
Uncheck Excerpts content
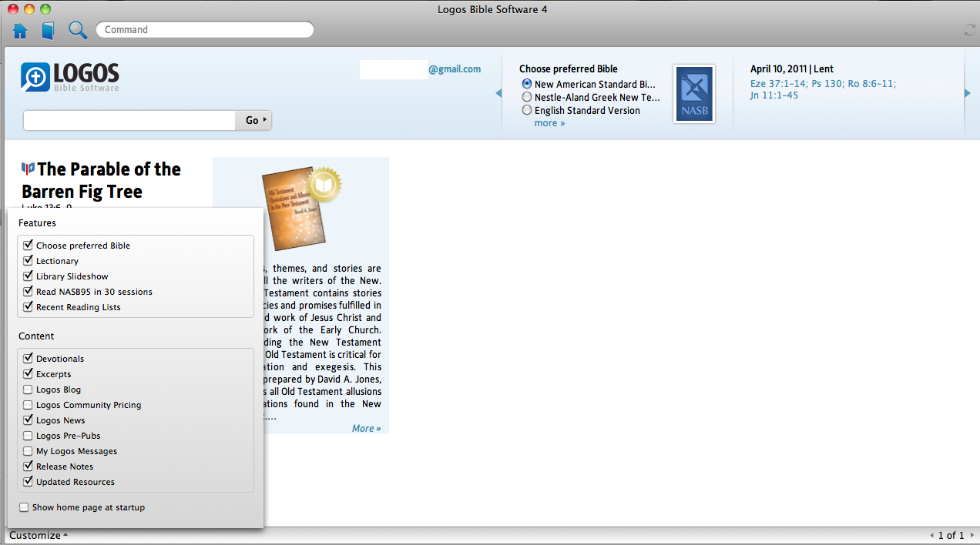coord(29,374)
